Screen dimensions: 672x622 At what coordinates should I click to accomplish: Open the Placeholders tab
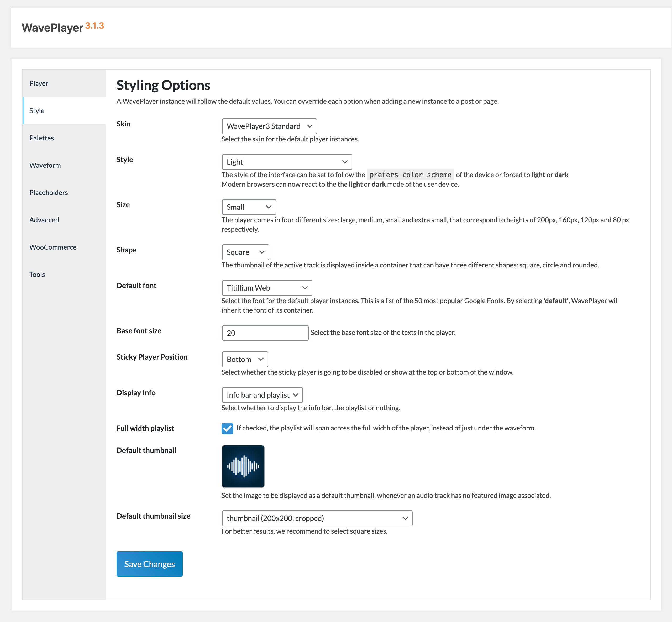[x=49, y=193]
